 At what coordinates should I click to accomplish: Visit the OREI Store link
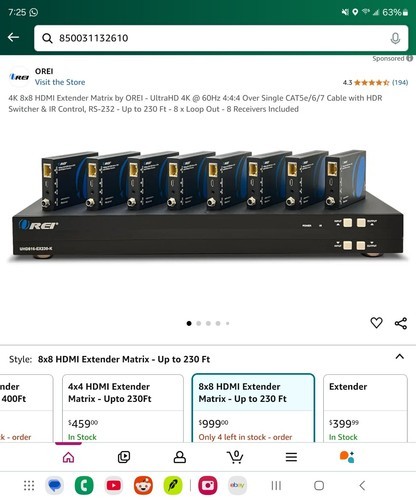[x=60, y=82]
